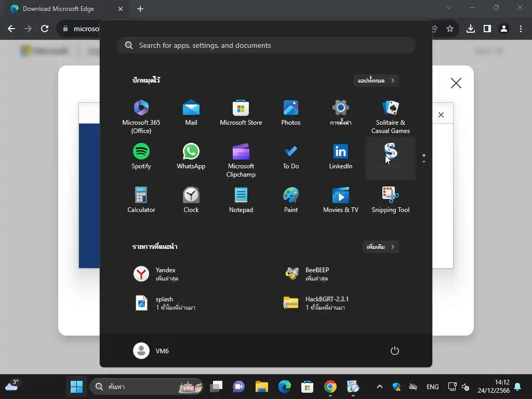Open the Chrome profile menu
The width and height of the screenshot is (532, 399).
[x=504, y=29]
